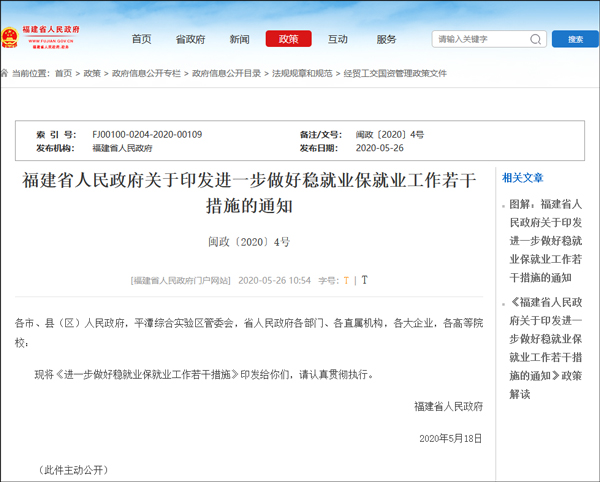Click paragraph beginning 现将《进一步做好稳就业

coord(204,374)
